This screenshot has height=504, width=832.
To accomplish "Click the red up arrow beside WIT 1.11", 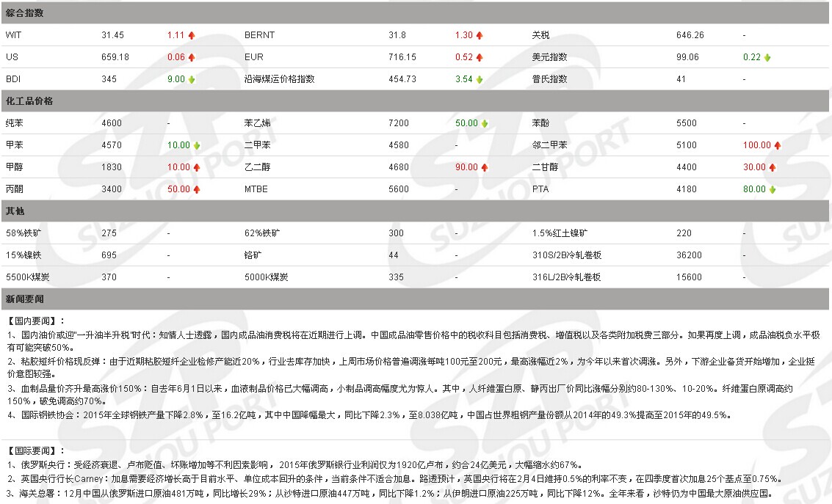I will pos(192,35).
